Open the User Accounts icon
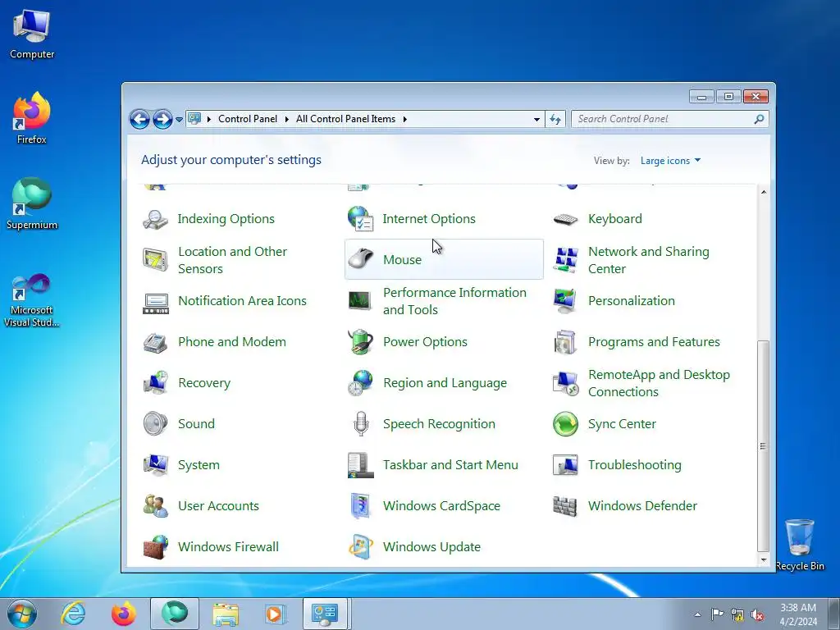Screen dimensions: 840x630 [x=155, y=506]
